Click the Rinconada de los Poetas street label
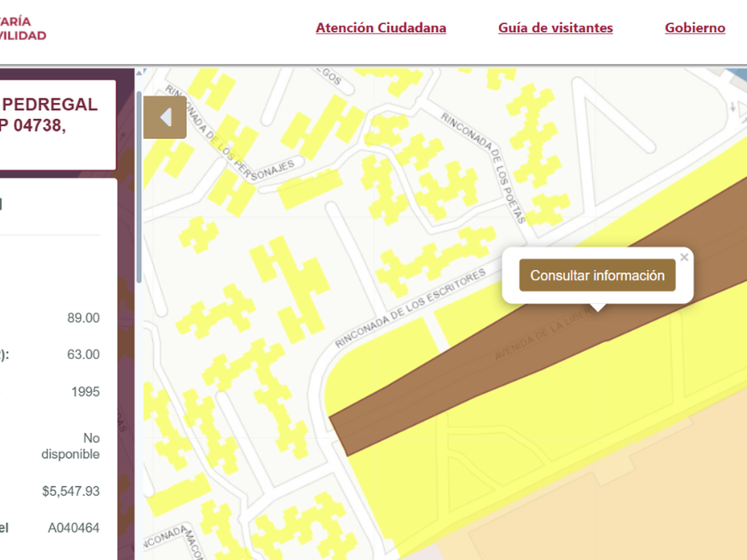The width and height of the screenshot is (747, 560). pos(483,168)
